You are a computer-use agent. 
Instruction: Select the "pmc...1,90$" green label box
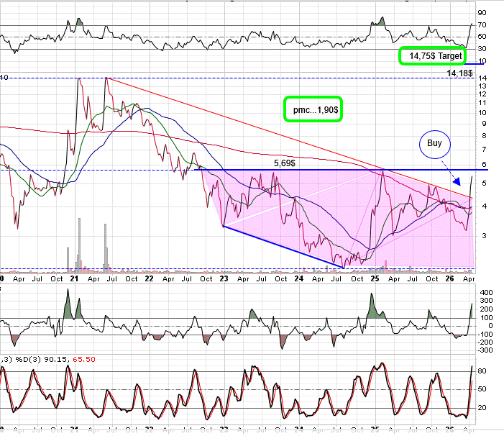click(312, 109)
